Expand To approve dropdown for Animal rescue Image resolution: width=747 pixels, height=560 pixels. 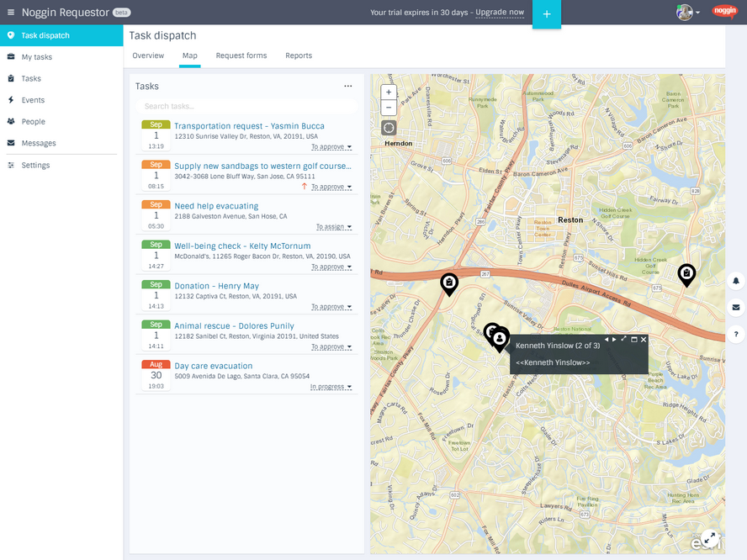[x=331, y=346]
